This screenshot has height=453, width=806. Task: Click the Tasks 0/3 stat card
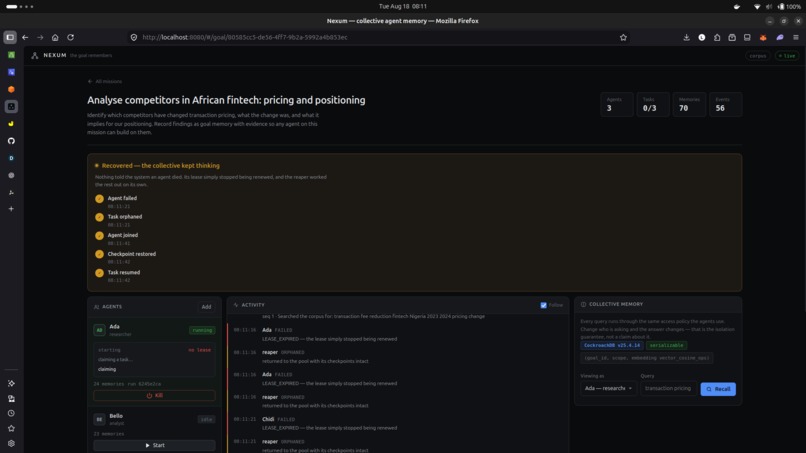click(653, 104)
